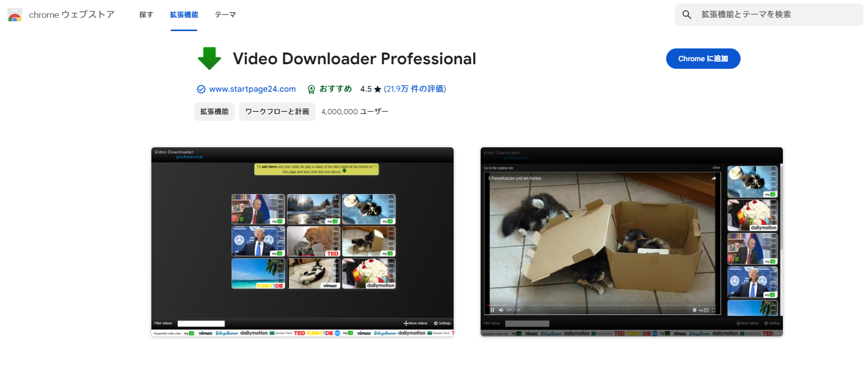
Task: Click the green おすすめ featured badge icon
Action: [311, 89]
